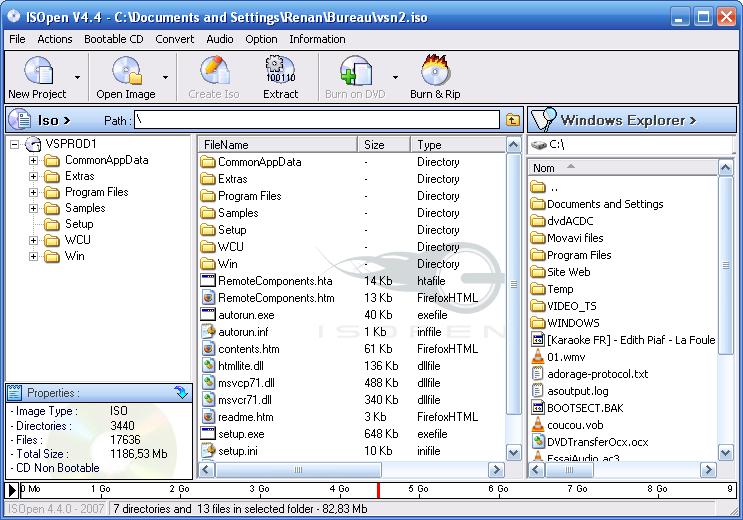
Task: Sort by the Size column header
Action: (384, 145)
